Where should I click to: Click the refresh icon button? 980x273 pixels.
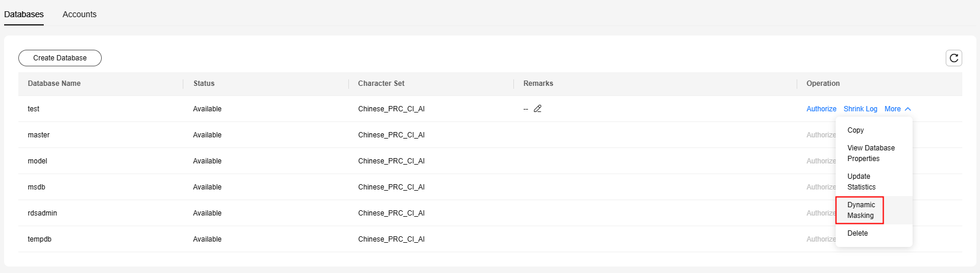[953, 58]
